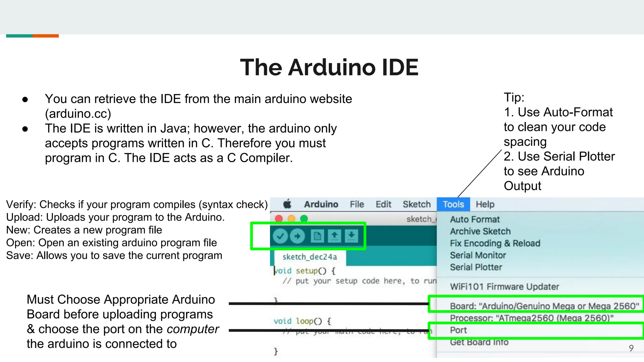This screenshot has height=362, width=644.
Task: Click the Open sketch up-arrow icon
Action: click(x=334, y=236)
